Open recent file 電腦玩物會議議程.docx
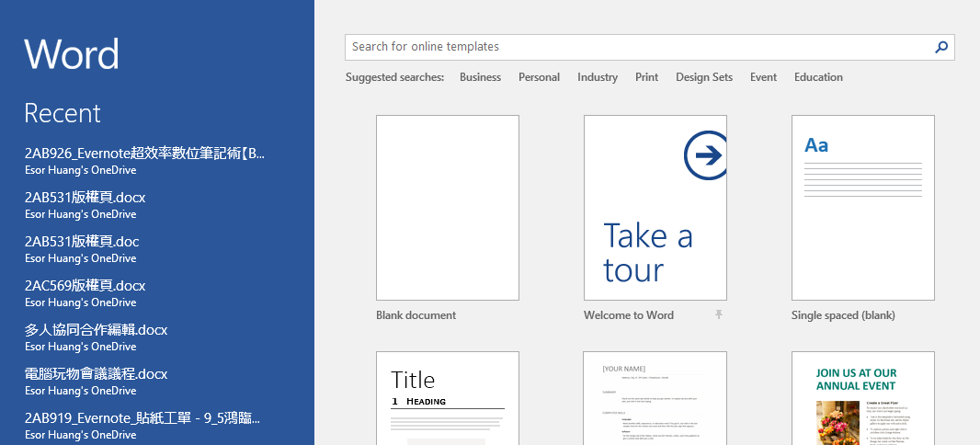Screen dimensions: 980x445 click(97, 382)
